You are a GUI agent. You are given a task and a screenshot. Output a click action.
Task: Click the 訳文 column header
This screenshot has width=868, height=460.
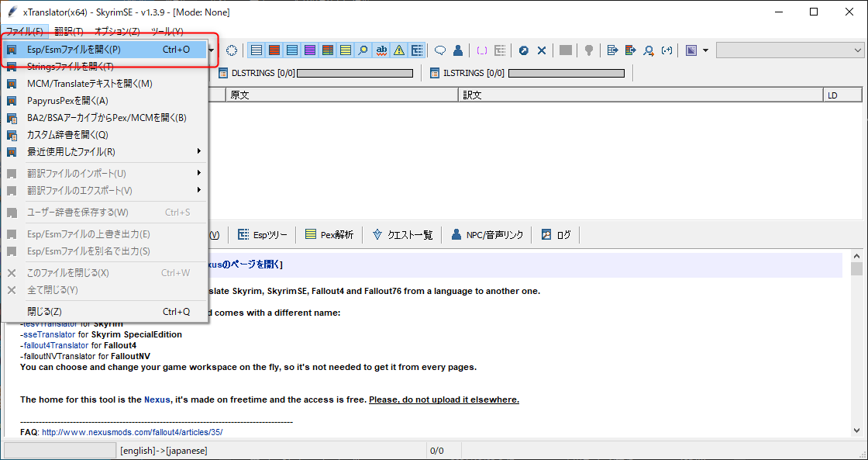click(641, 95)
